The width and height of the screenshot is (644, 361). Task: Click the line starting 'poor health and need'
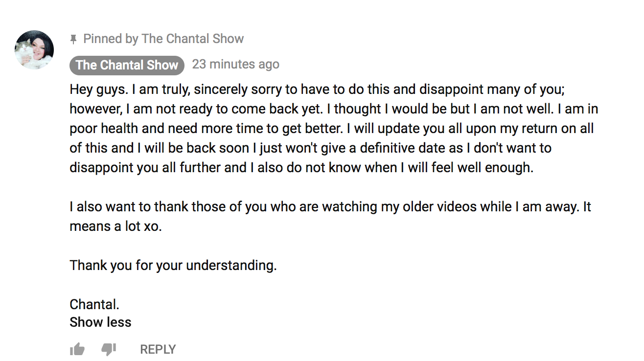[332, 129]
